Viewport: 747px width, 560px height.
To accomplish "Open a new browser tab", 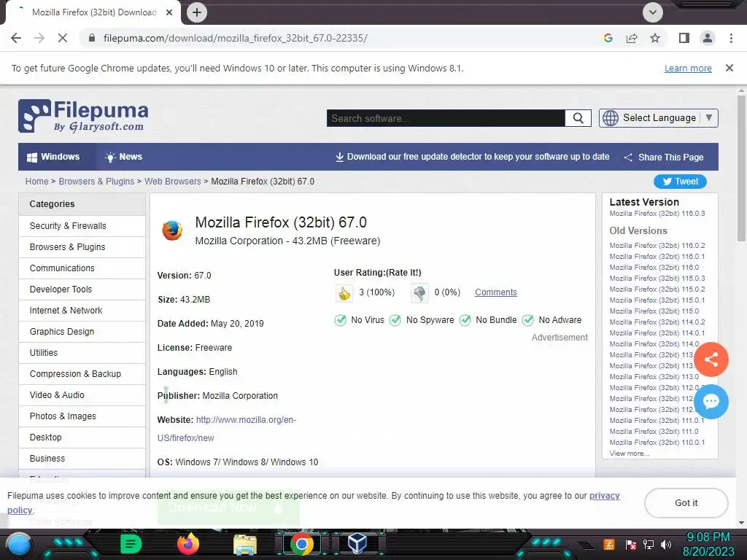I will pos(197,12).
